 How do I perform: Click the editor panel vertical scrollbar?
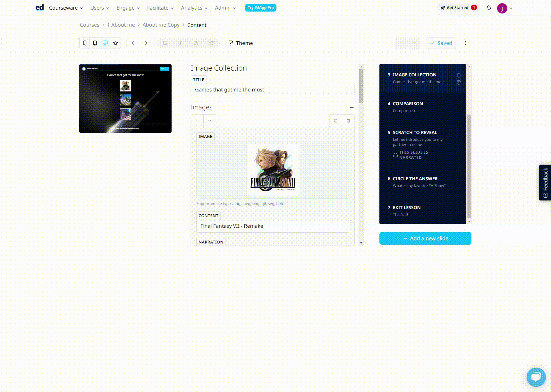pyautogui.click(x=361, y=86)
